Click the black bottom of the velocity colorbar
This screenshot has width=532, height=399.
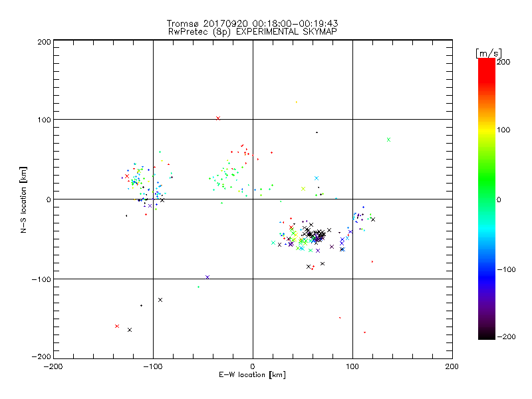click(487, 336)
